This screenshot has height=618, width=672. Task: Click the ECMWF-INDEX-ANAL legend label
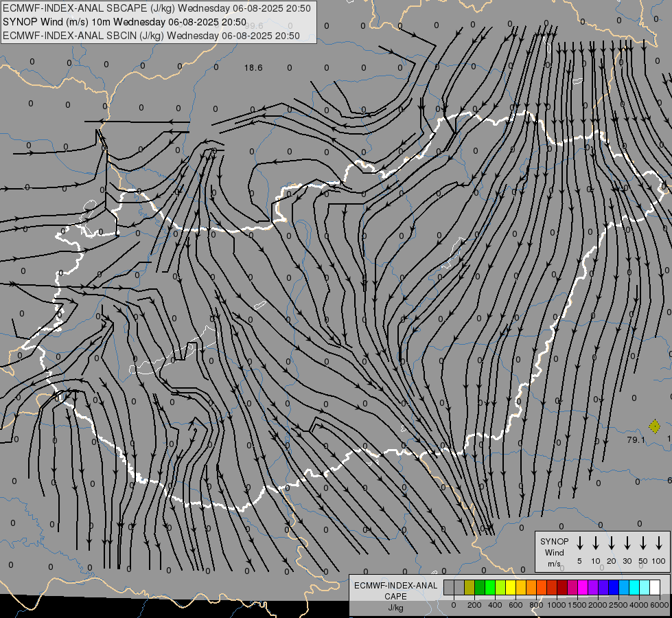point(395,586)
